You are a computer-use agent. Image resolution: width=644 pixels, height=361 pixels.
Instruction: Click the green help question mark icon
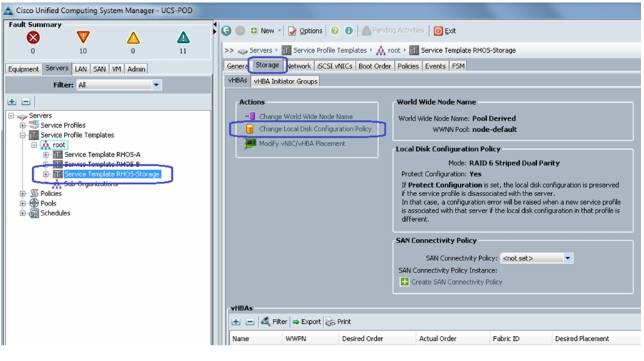335,31
